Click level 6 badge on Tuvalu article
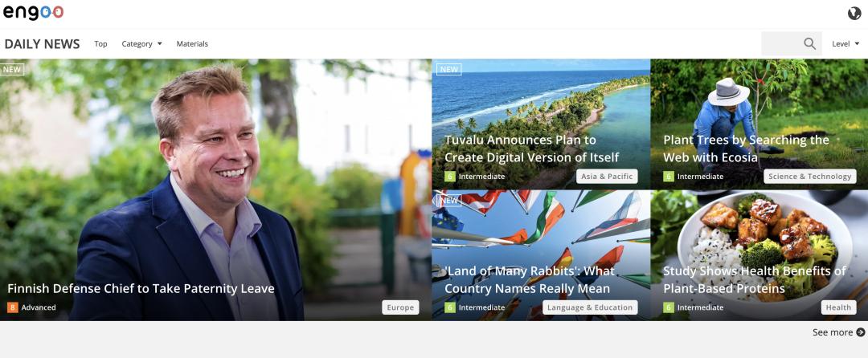Screen dimensions: 868x358 [x=449, y=177]
